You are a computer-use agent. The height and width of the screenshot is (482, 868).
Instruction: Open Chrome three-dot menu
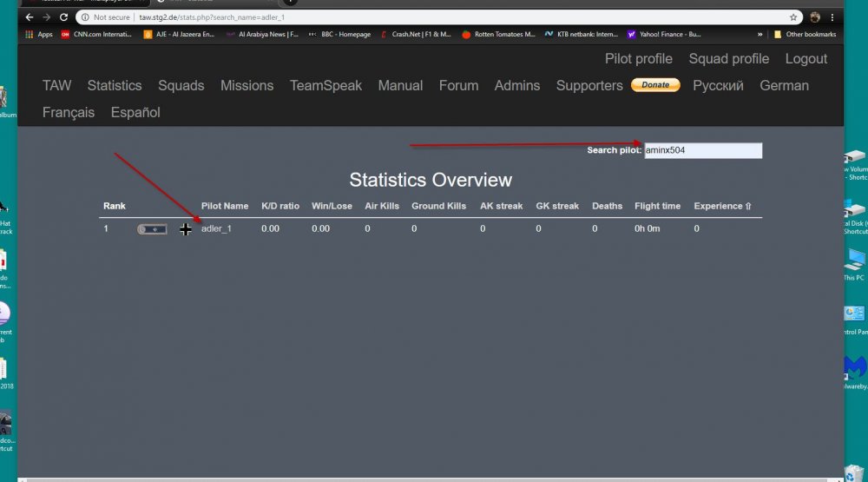click(832, 17)
